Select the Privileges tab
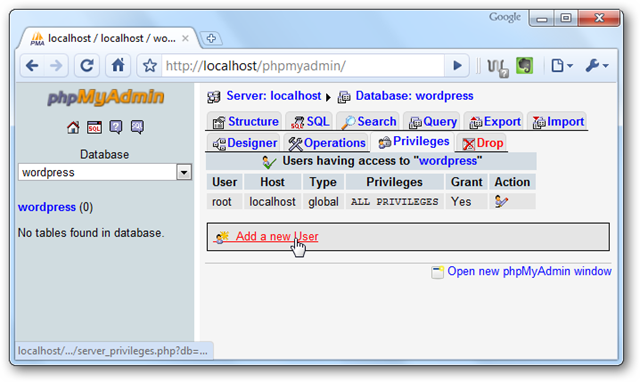This screenshot has width=640, height=382. [413, 142]
